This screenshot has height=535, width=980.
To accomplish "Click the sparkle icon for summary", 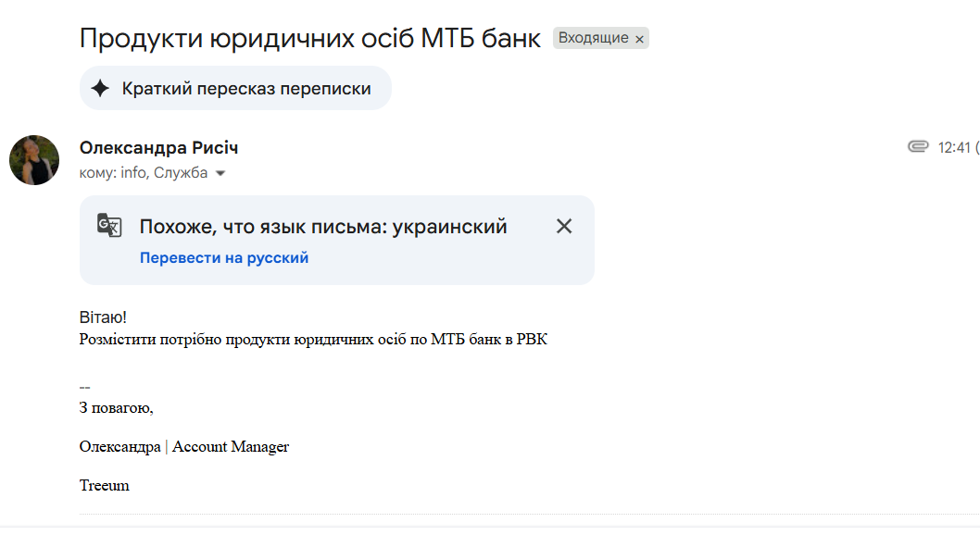I will click(x=101, y=89).
